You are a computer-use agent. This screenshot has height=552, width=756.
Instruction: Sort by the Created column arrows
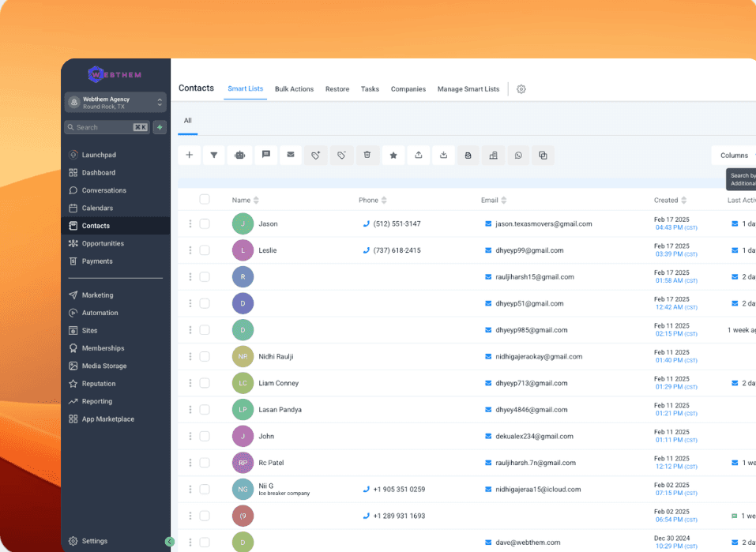pos(683,200)
